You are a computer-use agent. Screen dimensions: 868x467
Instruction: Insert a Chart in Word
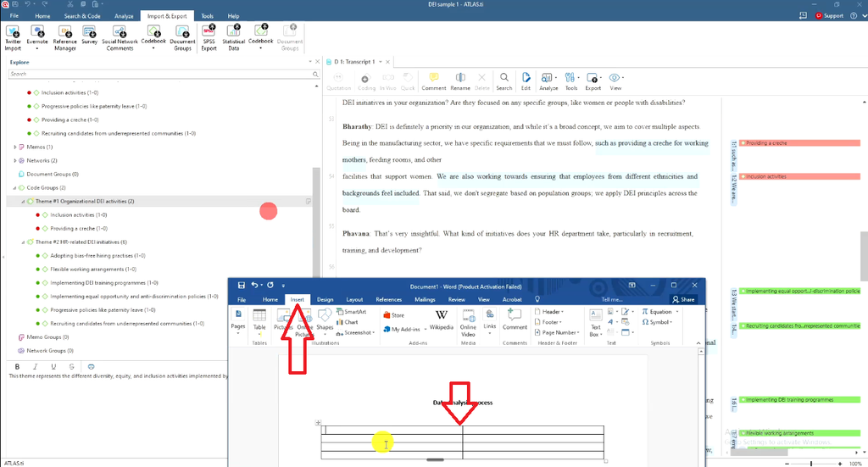(347, 322)
